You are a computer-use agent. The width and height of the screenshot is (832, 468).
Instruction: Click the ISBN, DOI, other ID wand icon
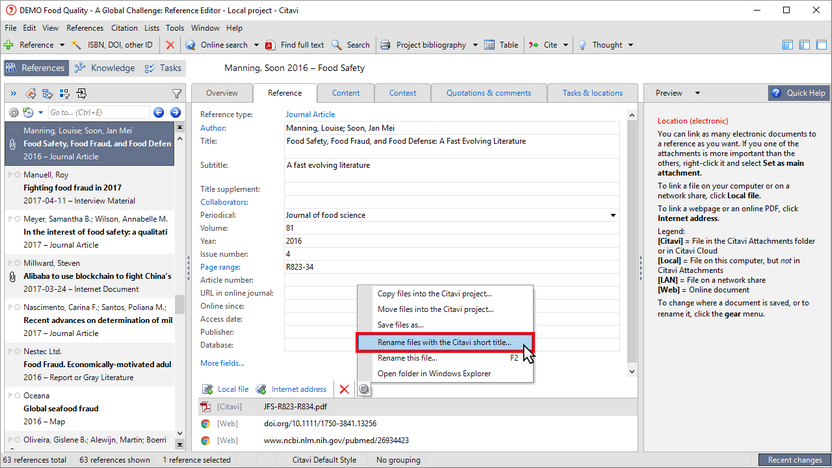[77, 45]
